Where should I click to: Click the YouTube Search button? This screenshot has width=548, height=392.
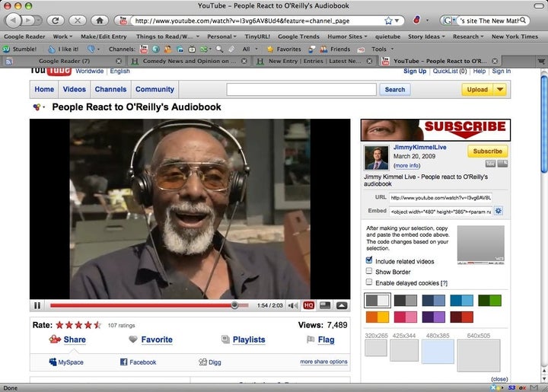[395, 90]
